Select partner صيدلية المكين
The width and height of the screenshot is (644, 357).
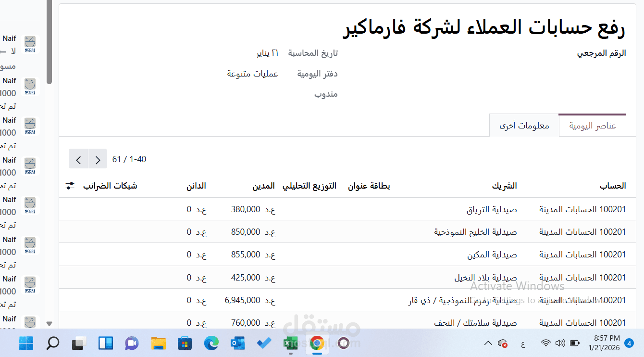coord(492,255)
